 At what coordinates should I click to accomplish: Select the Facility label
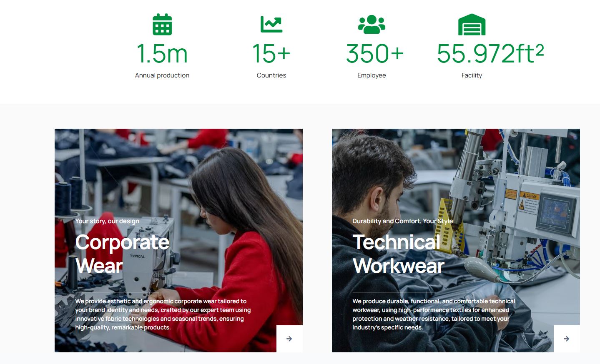coord(472,75)
